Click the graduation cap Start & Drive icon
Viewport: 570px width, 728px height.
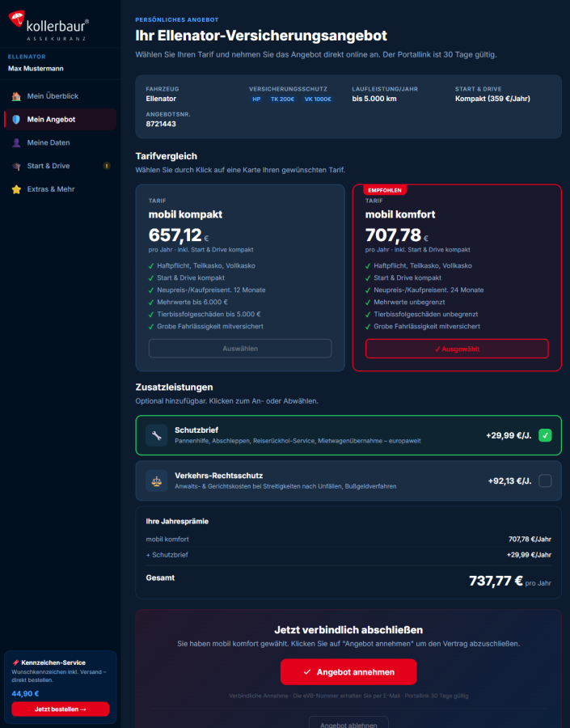(16, 166)
